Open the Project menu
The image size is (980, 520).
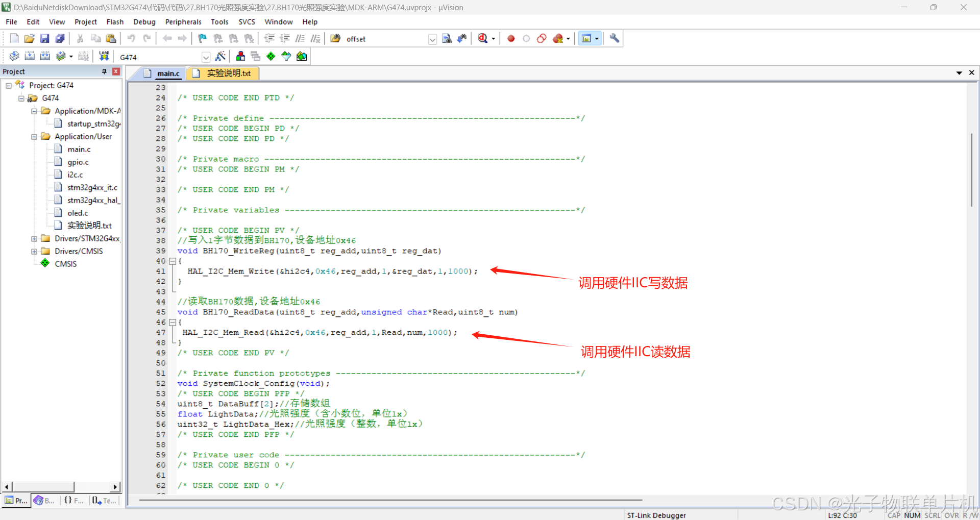[x=86, y=22]
